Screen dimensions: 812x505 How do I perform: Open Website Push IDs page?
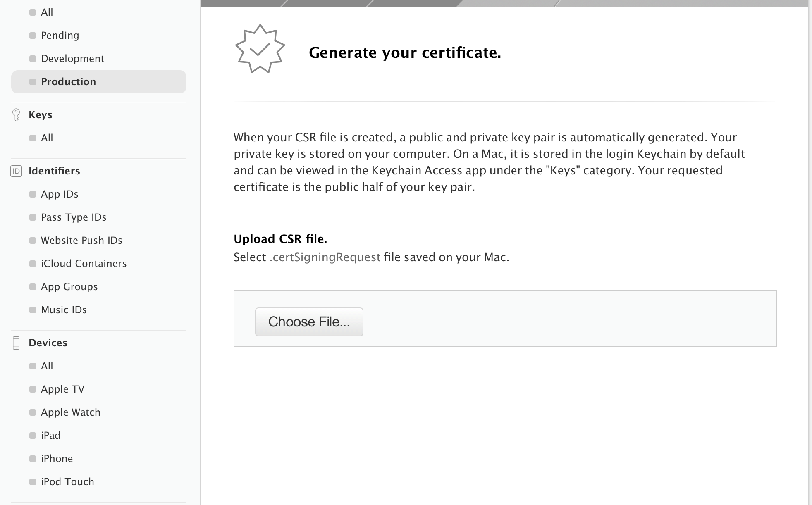(x=81, y=241)
